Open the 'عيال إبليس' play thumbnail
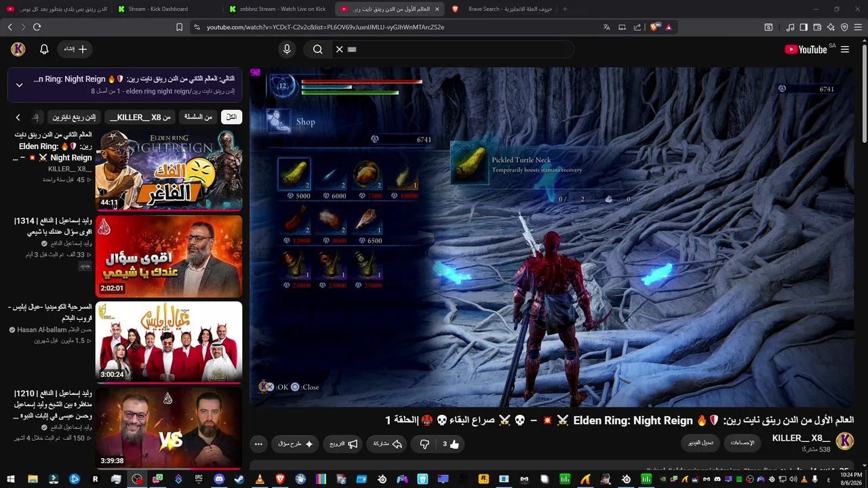The width and height of the screenshot is (868, 488). tap(169, 342)
